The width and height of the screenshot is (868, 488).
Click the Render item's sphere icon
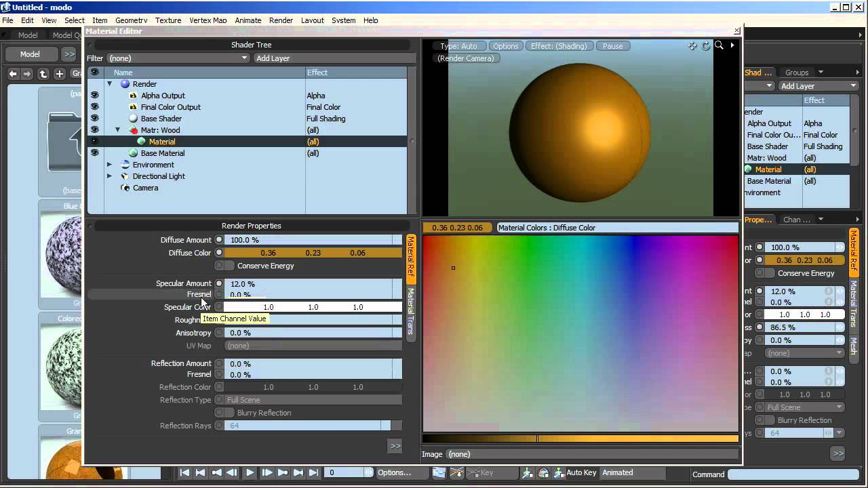(x=125, y=84)
